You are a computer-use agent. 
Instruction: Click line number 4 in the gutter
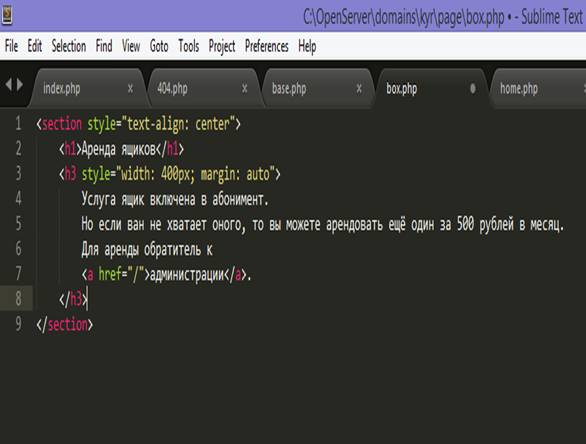tap(18, 198)
